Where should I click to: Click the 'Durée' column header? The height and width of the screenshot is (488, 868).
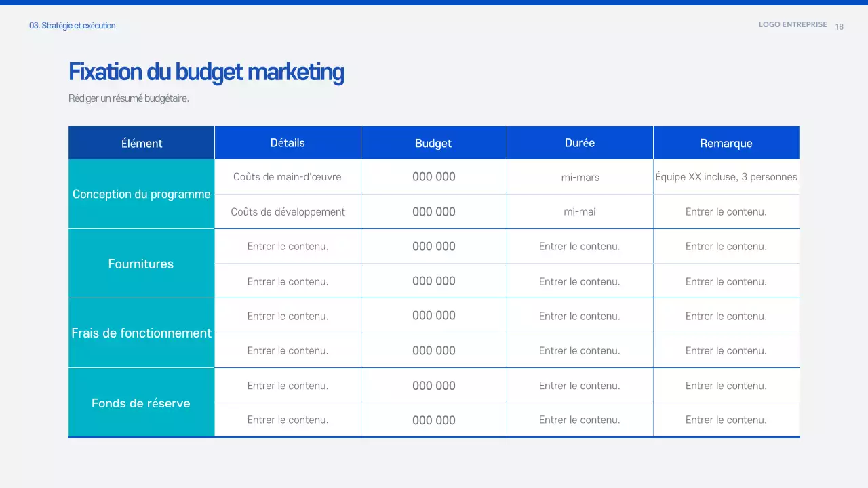coord(580,143)
